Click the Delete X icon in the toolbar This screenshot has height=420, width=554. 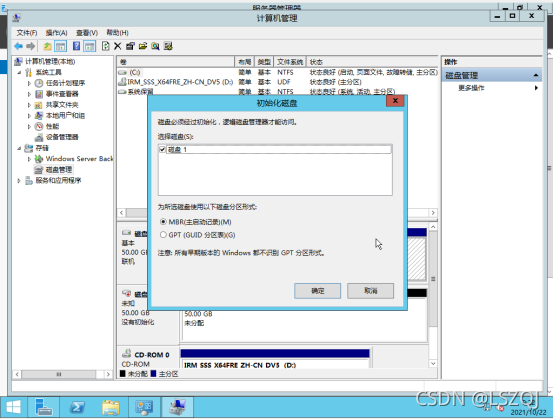click(118, 46)
